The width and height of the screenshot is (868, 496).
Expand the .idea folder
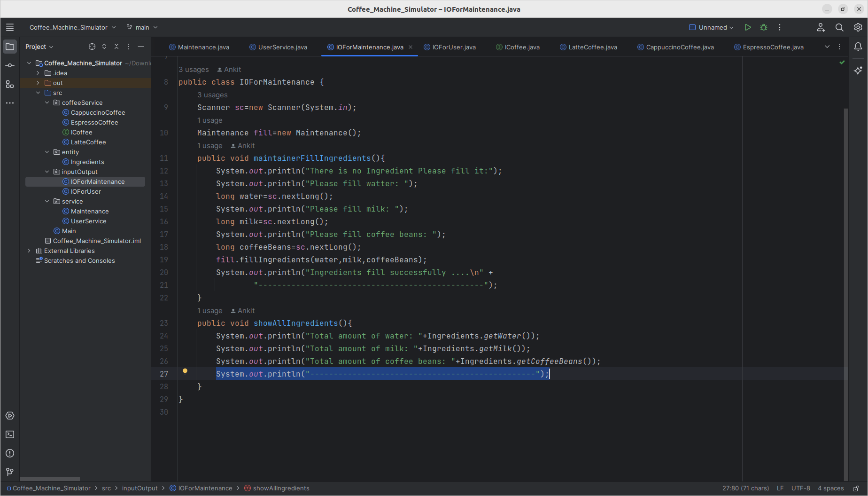[38, 73]
